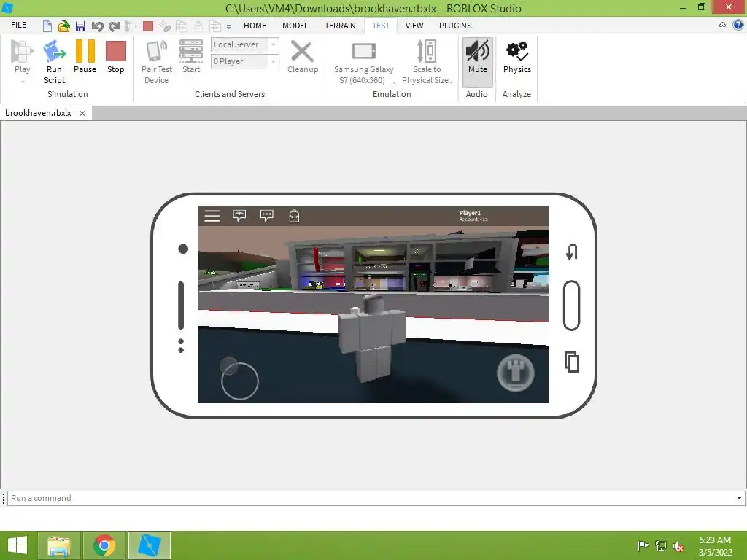Open the Local Server dropdown
This screenshot has width=747, height=560.
pyautogui.click(x=245, y=44)
